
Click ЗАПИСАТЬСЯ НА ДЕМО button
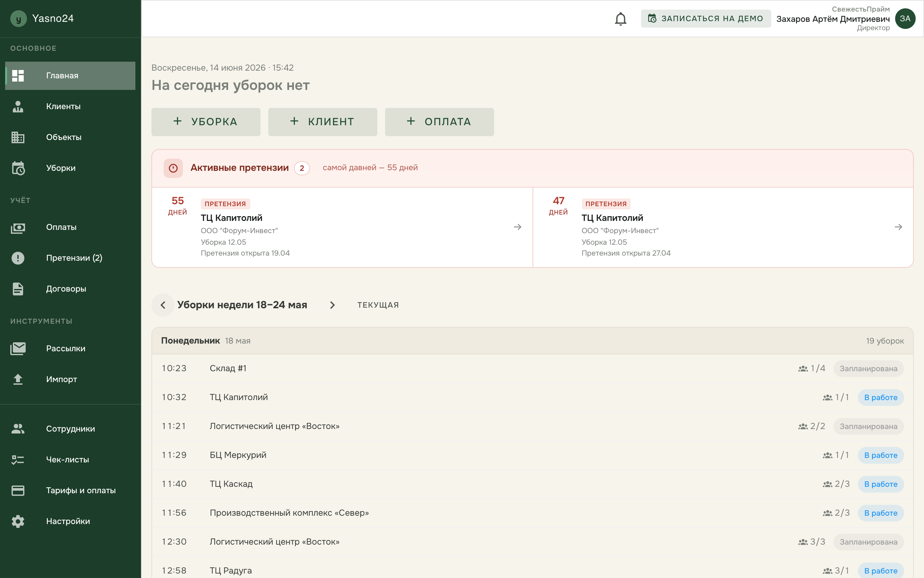click(706, 19)
